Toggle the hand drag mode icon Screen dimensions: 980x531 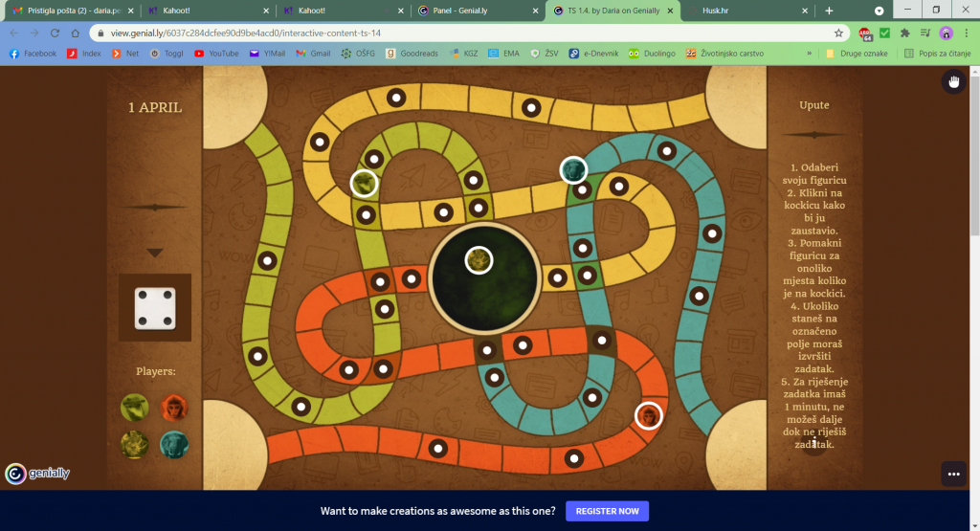(x=953, y=82)
